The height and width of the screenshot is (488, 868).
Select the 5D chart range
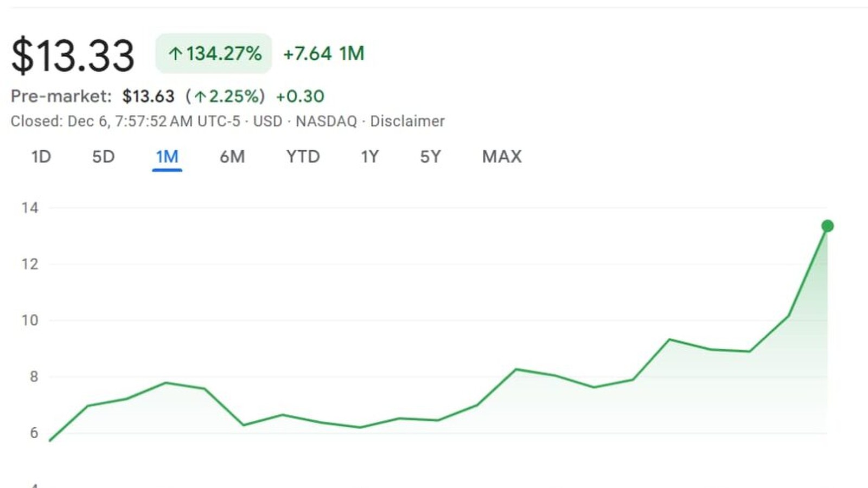coord(103,157)
